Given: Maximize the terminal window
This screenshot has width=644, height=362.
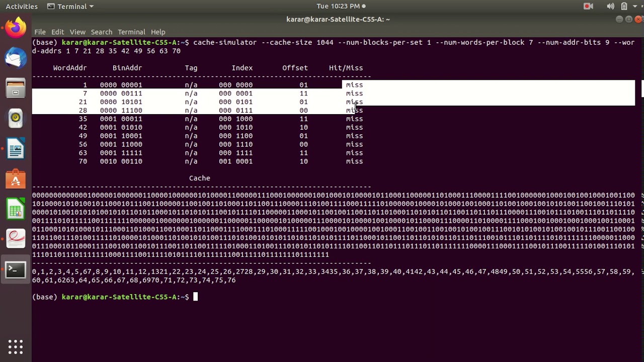Looking at the screenshot, I should pyautogui.click(x=629, y=19).
